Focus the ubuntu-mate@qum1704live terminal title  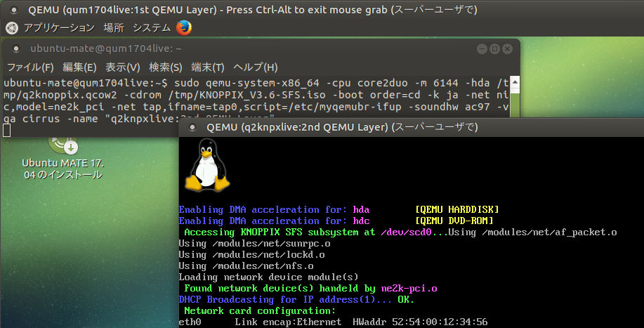tap(106, 49)
